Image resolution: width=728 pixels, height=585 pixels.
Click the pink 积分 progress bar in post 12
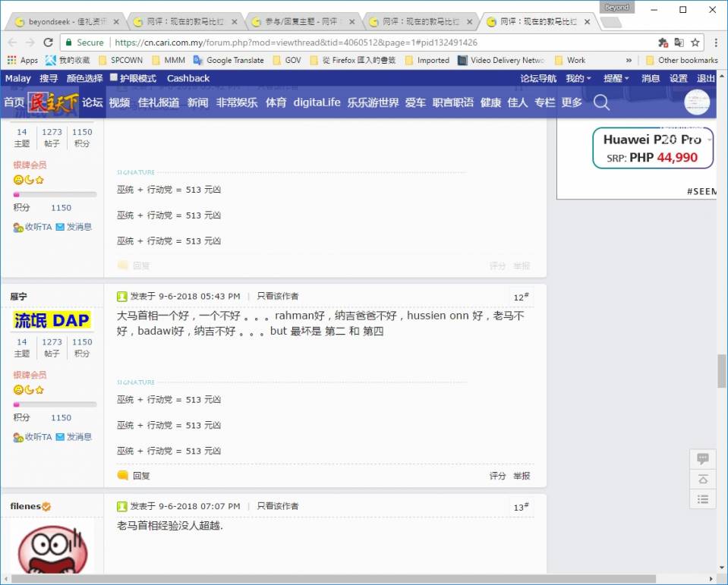point(55,404)
